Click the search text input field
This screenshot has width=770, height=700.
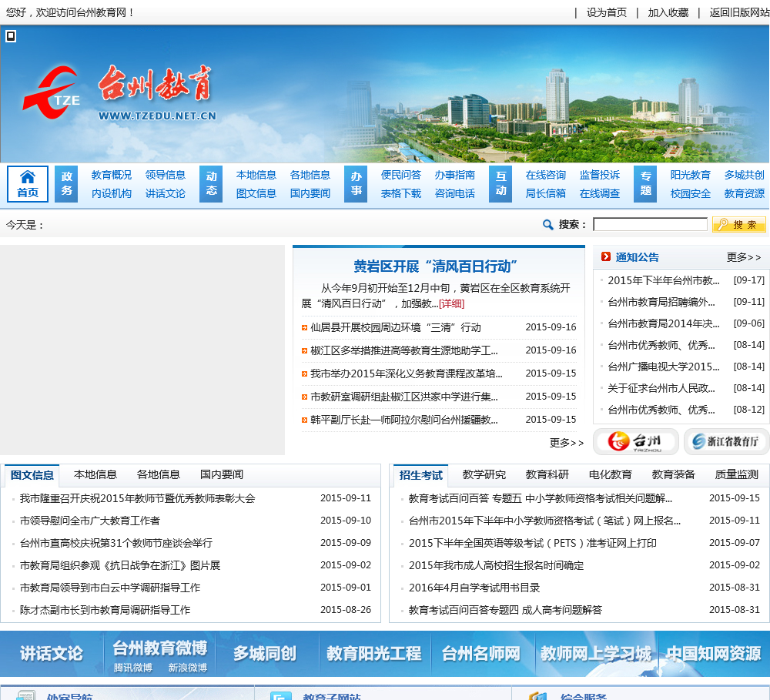tap(650, 225)
